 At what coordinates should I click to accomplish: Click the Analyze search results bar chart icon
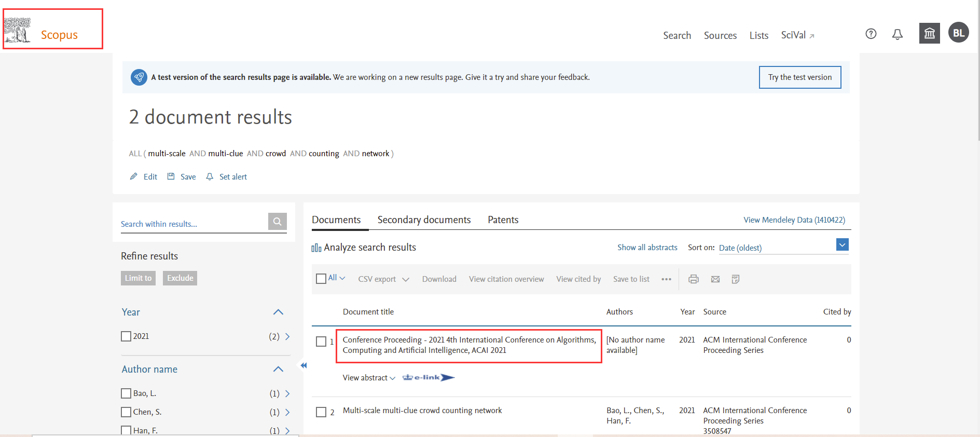(316, 248)
